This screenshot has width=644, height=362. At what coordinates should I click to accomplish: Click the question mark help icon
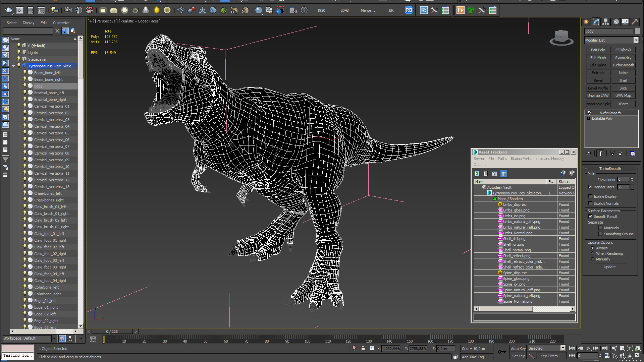[x=304, y=10]
